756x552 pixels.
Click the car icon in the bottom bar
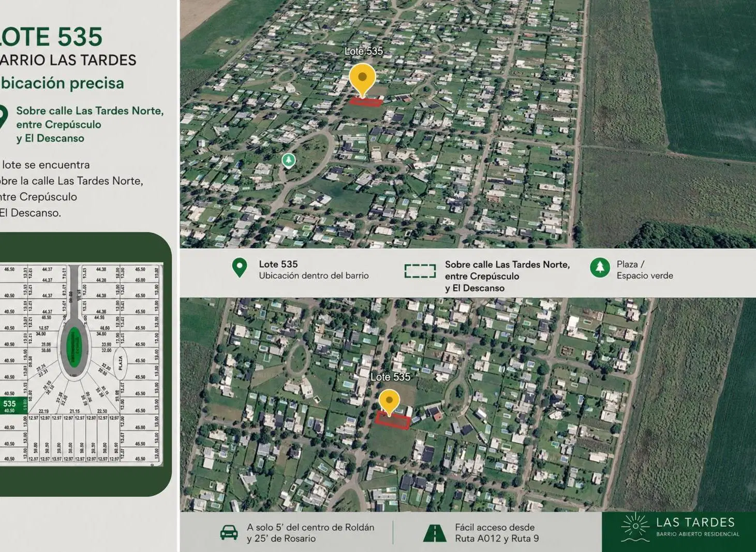tap(229, 532)
